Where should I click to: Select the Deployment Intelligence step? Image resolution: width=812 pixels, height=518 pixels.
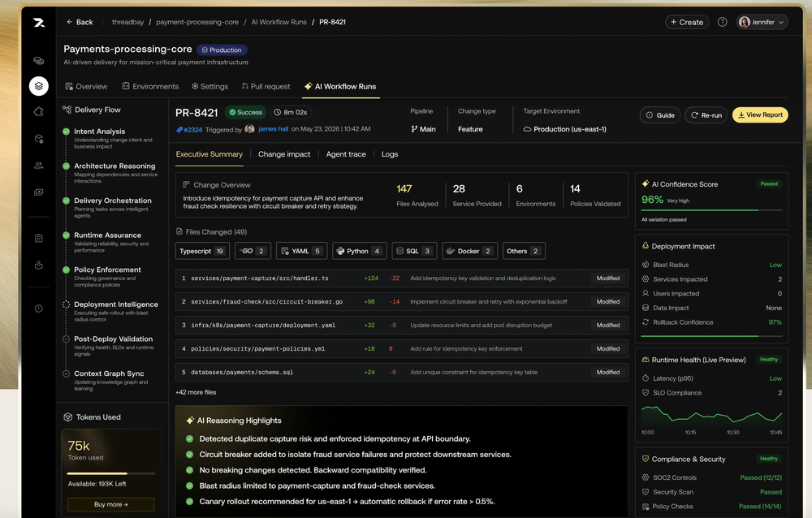(110, 311)
